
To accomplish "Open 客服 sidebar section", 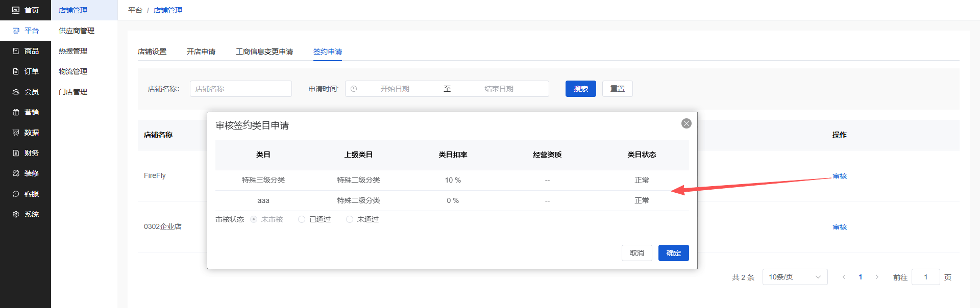I will (x=26, y=194).
